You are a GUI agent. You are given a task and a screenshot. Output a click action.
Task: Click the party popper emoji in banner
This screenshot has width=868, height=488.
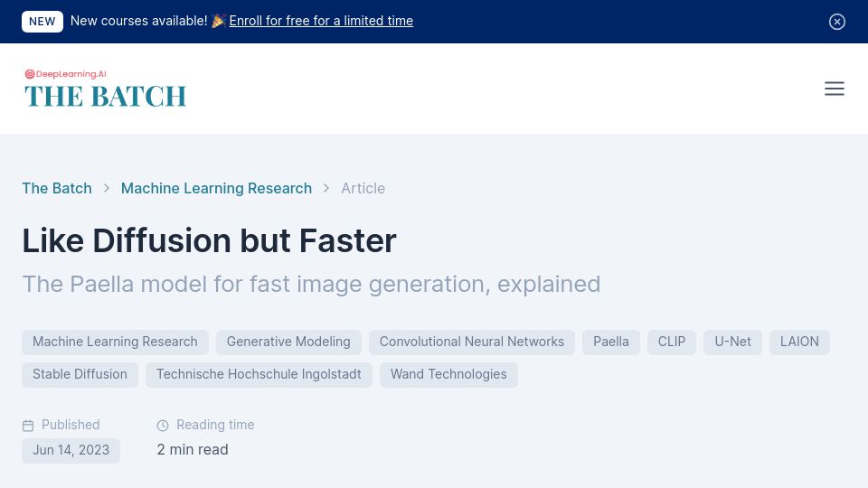[218, 21]
